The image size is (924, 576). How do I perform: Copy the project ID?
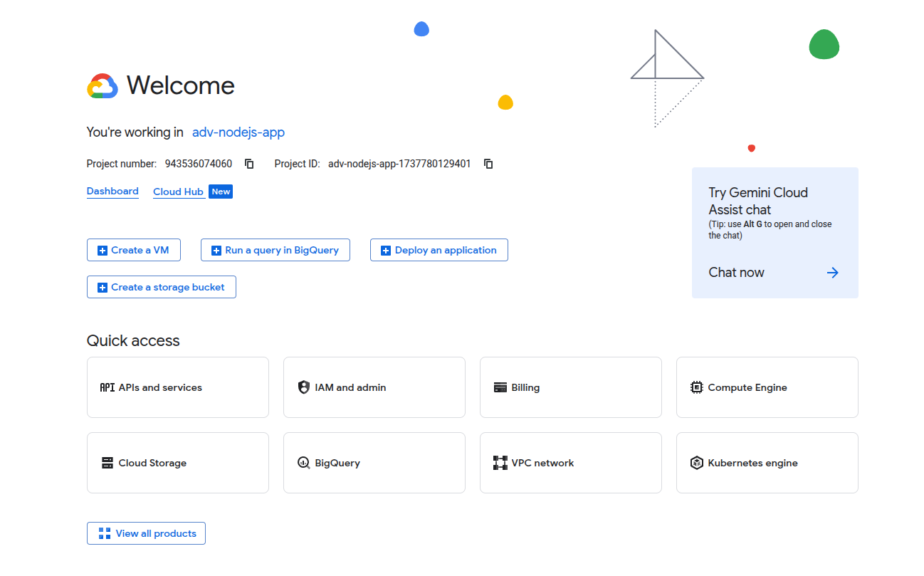click(488, 163)
